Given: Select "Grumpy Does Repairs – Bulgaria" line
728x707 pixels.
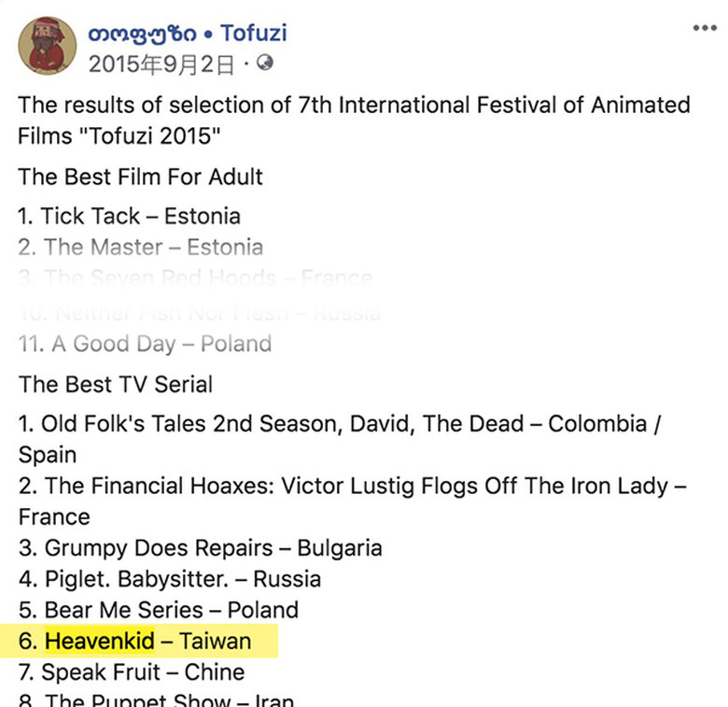Looking at the screenshot, I should 200,547.
